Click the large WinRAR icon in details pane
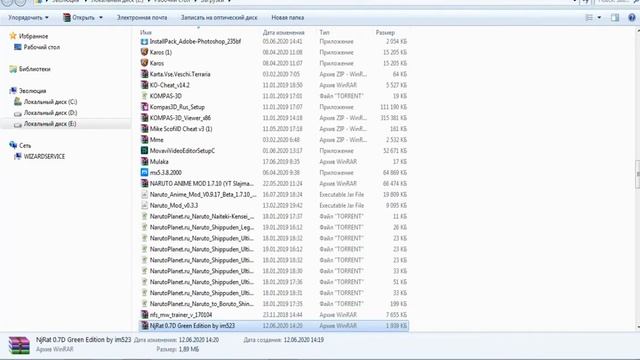Screen dimensions: 640x360 [19, 345]
